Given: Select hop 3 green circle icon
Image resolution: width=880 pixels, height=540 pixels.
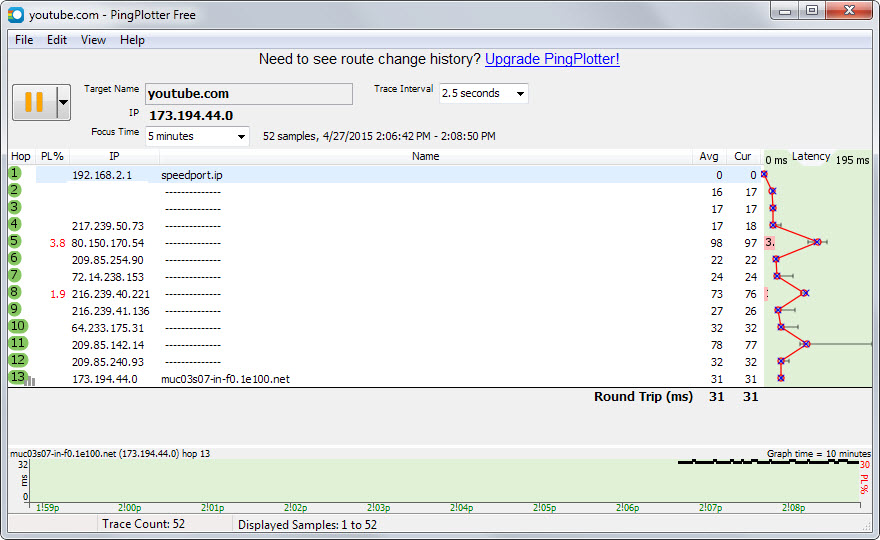Looking at the screenshot, I should (15, 207).
